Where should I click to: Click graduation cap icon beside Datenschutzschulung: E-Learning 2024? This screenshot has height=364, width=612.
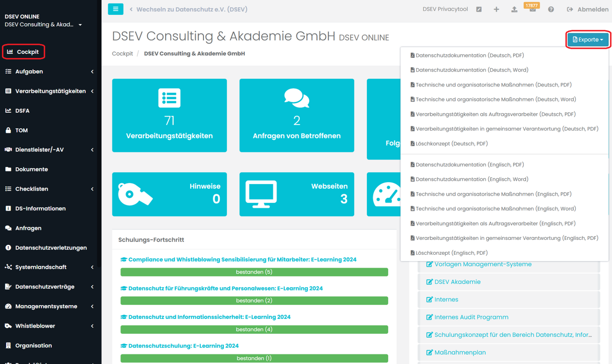(124, 346)
